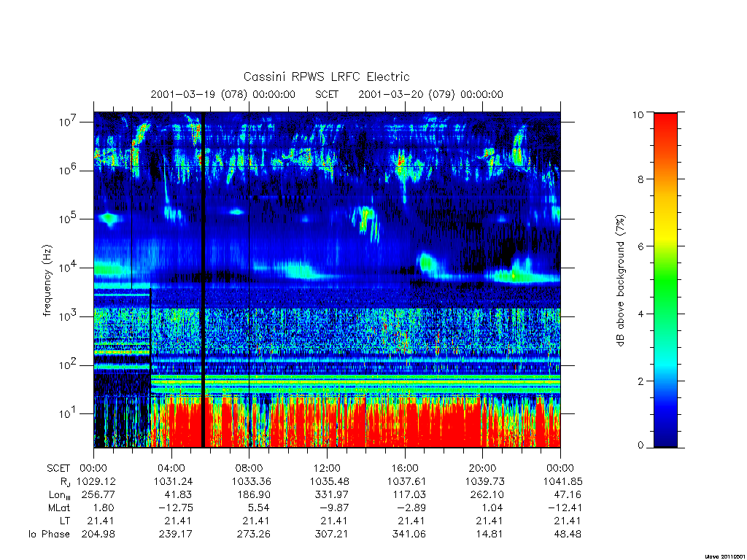This screenshot has width=747, height=560.
Task: Click the green middle of the color bar
Action: [x=665, y=280]
